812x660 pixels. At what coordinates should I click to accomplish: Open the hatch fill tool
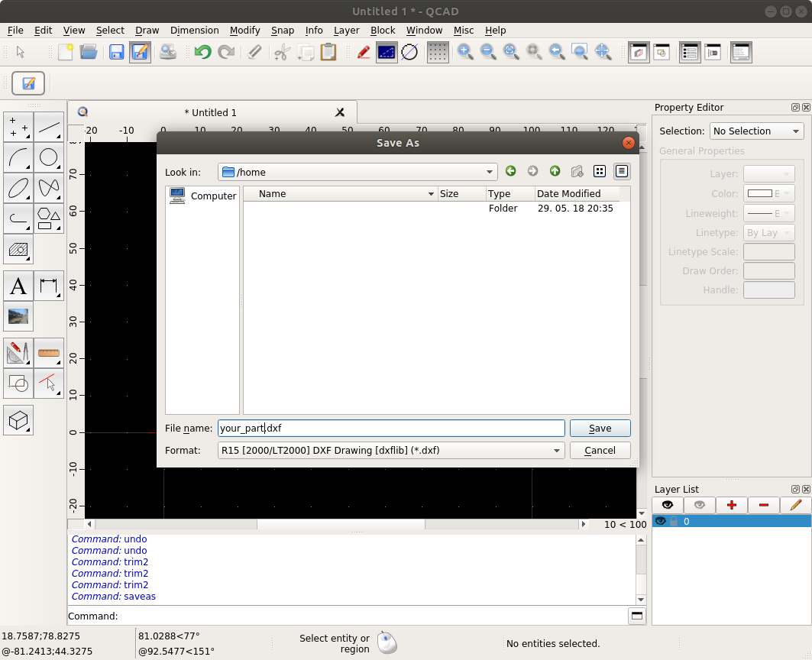[x=18, y=249]
